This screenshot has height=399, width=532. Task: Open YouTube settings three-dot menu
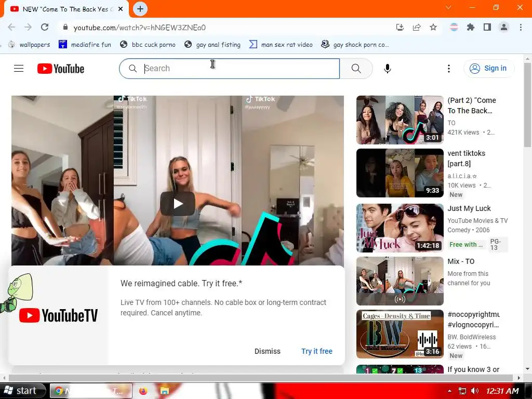[x=448, y=69]
